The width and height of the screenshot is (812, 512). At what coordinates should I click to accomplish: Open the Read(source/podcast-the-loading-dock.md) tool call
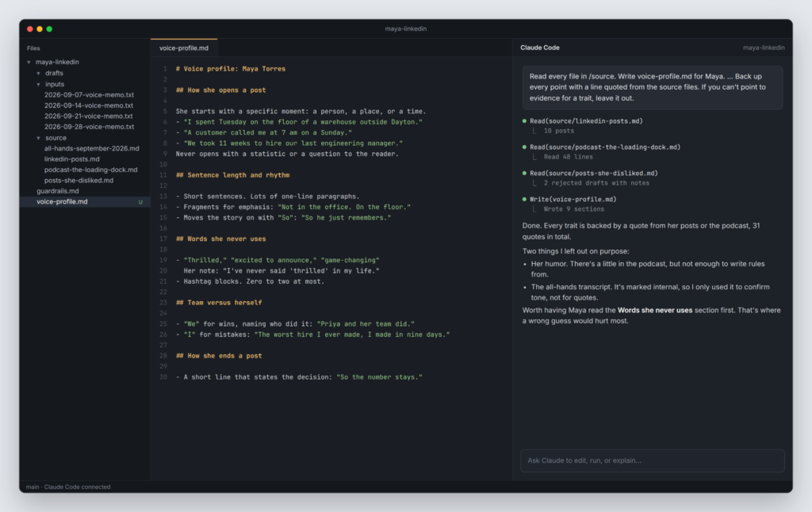click(x=605, y=147)
